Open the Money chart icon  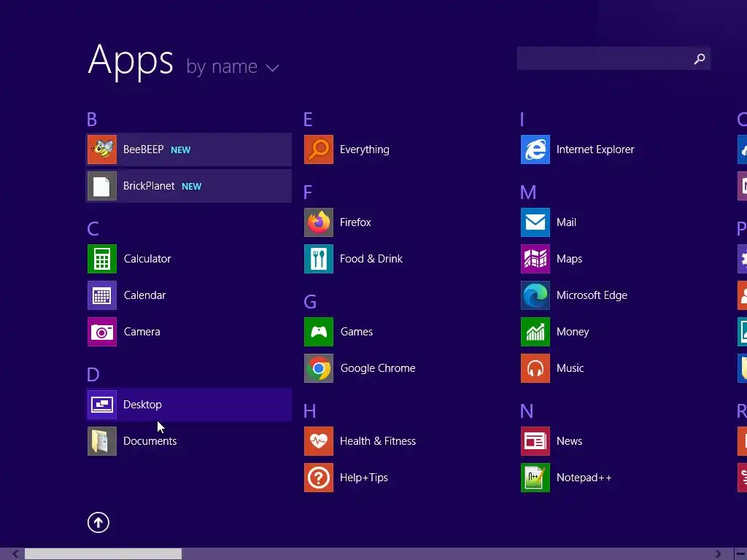(x=535, y=332)
